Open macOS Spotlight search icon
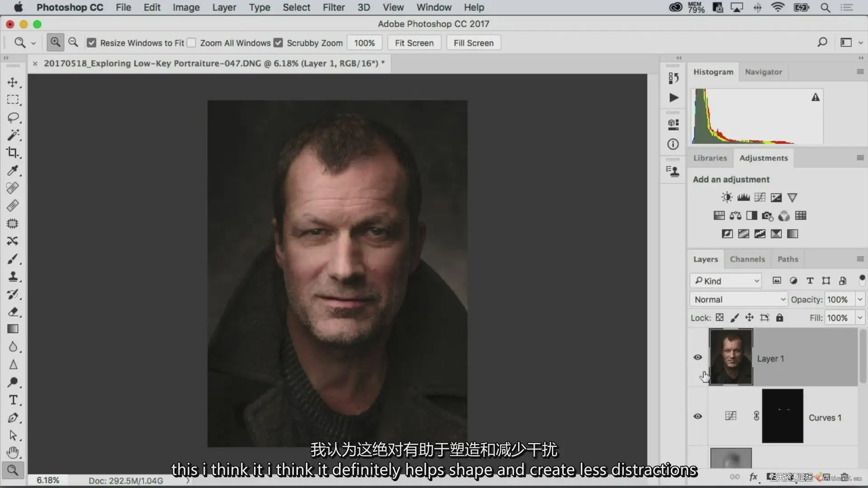Viewport: 868px width, 488px height. [x=826, y=8]
